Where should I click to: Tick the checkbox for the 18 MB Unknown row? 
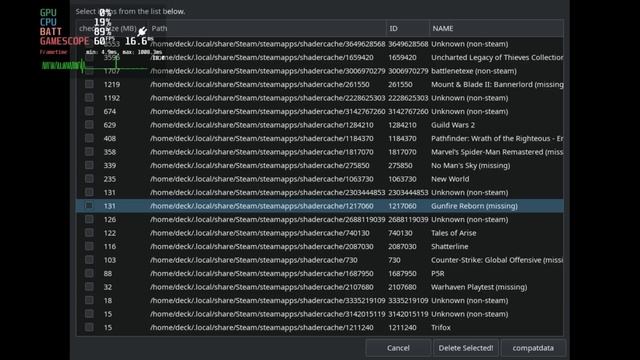coord(89,300)
